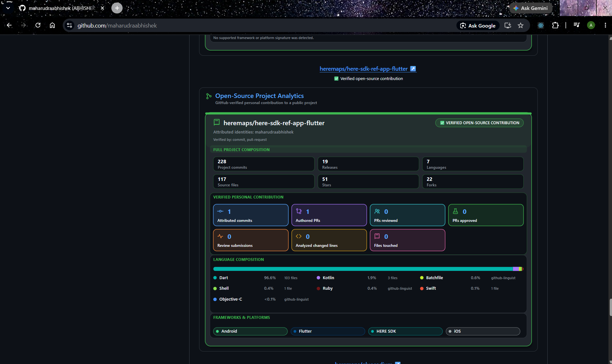Click the Authored PRs pull-request icon
This screenshot has width=612, height=364.
[x=299, y=211]
